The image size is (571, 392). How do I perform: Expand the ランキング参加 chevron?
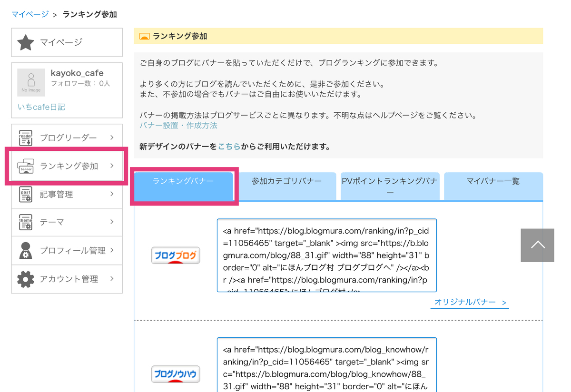tap(112, 166)
